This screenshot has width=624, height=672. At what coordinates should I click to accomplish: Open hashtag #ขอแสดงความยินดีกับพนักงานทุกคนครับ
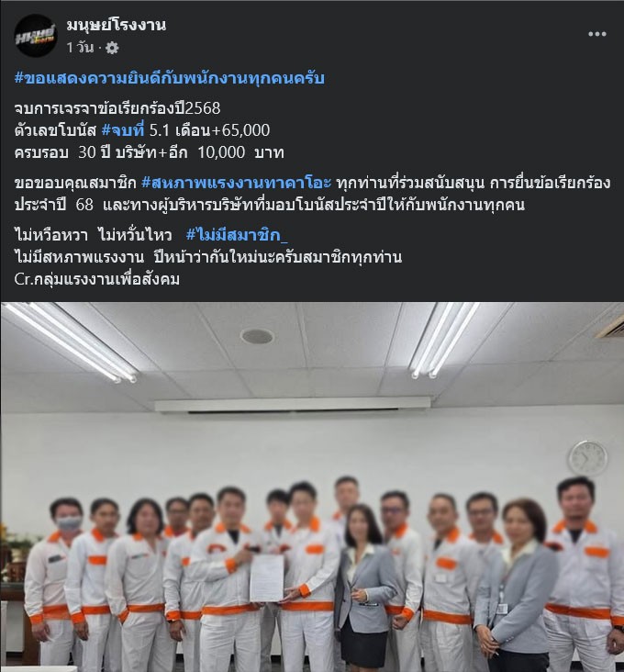[170, 78]
